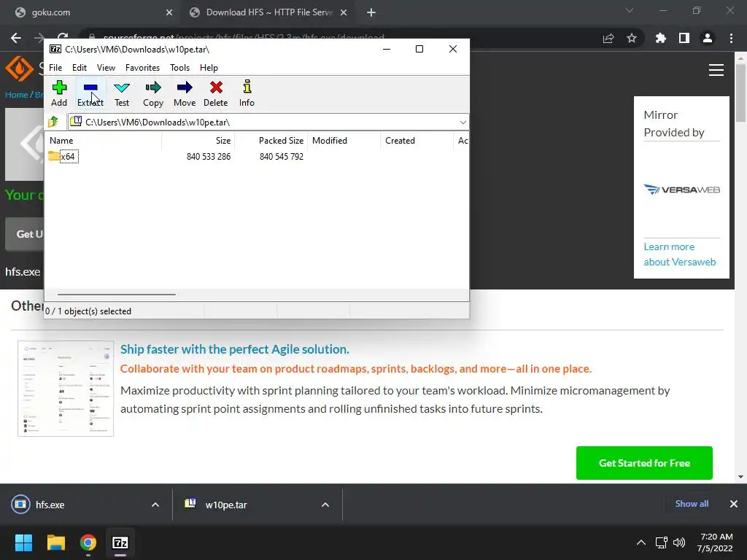Click the Add toolbar icon in 7-Zip
The height and width of the screenshot is (560, 747).
[59, 93]
